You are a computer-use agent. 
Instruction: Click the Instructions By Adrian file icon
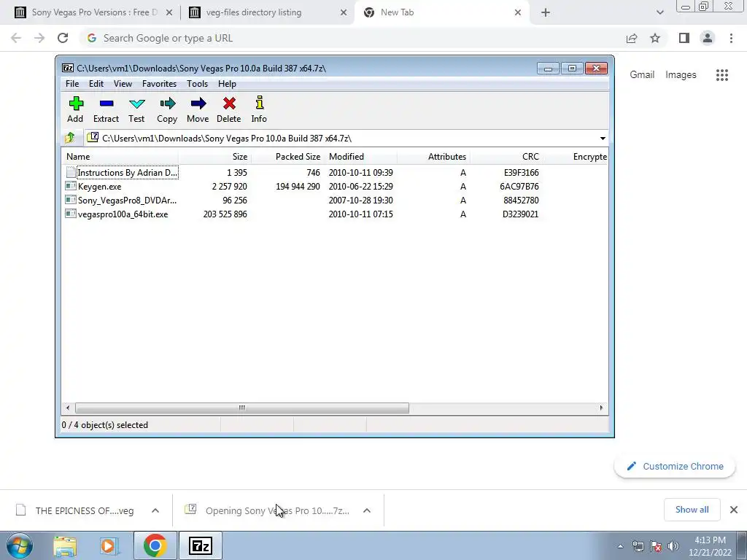click(x=71, y=172)
